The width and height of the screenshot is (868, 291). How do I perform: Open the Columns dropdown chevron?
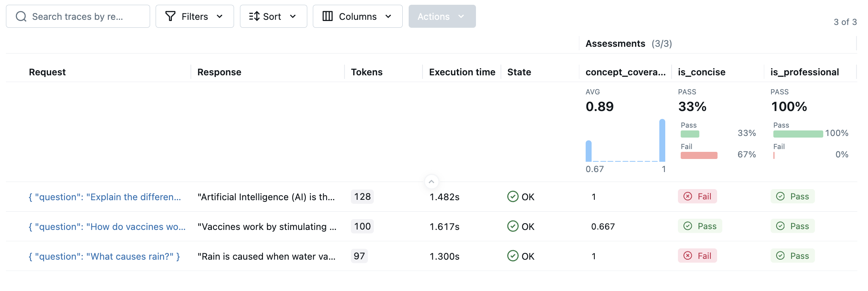pyautogui.click(x=388, y=16)
